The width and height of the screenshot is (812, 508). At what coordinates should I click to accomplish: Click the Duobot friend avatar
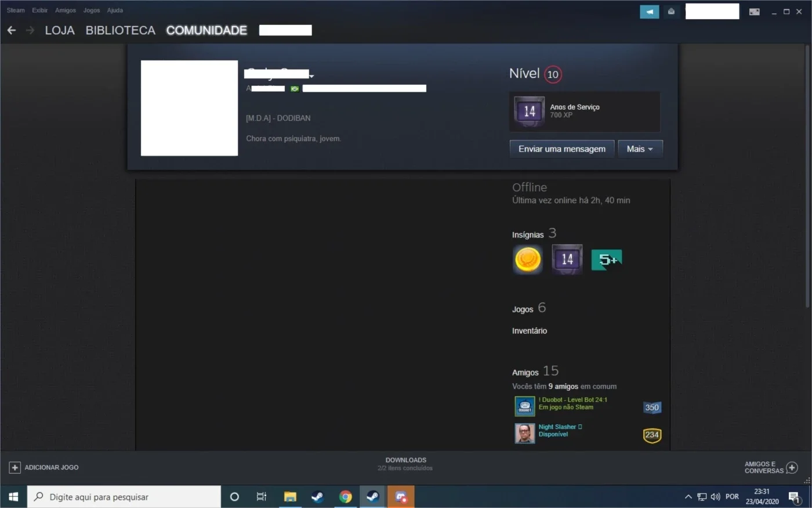pyautogui.click(x=525, y=406)
